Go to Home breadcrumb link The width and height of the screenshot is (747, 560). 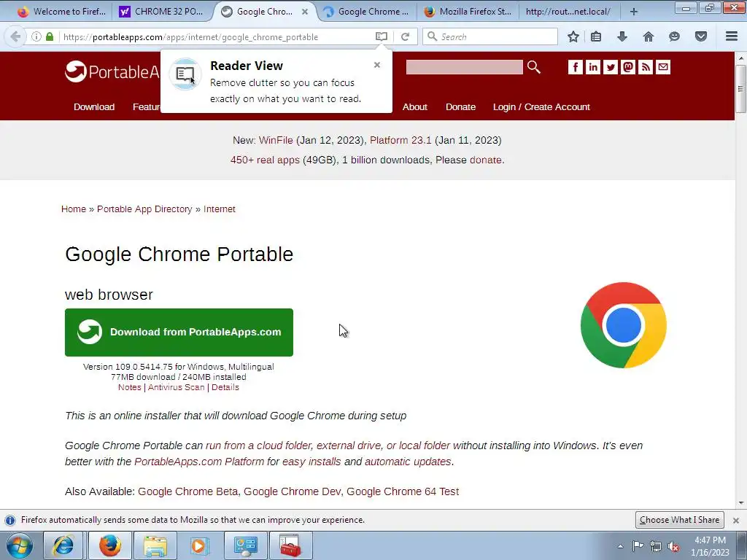pos(74,209)
